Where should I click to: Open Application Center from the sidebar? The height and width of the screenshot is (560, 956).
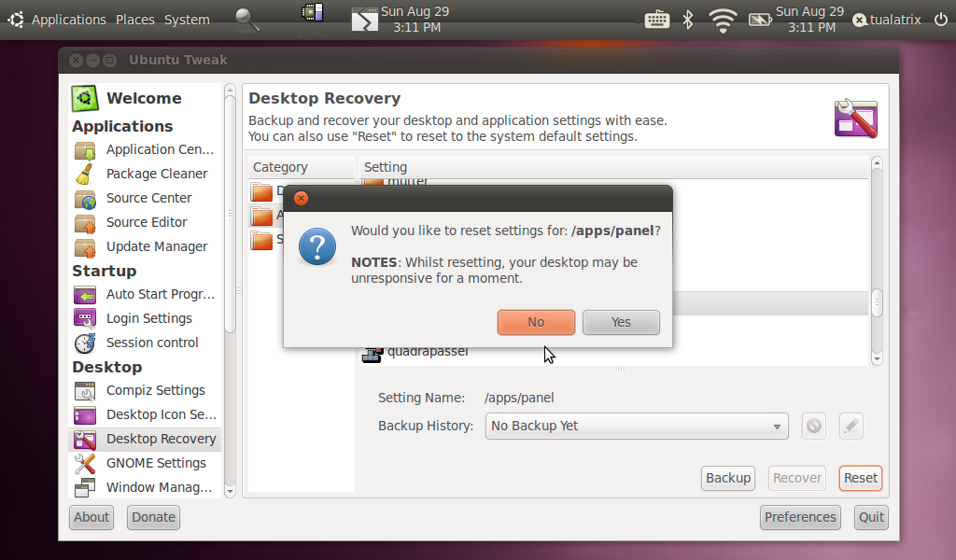click(x=145, y=149)
